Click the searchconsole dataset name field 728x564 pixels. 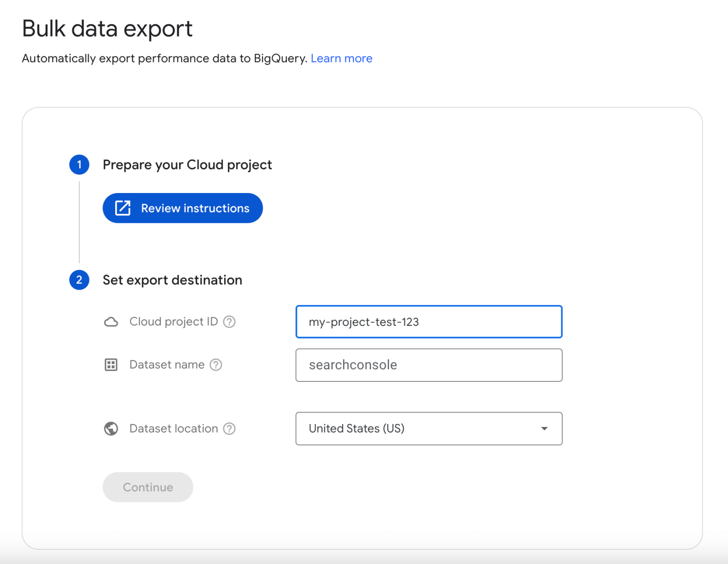[428, 365]
